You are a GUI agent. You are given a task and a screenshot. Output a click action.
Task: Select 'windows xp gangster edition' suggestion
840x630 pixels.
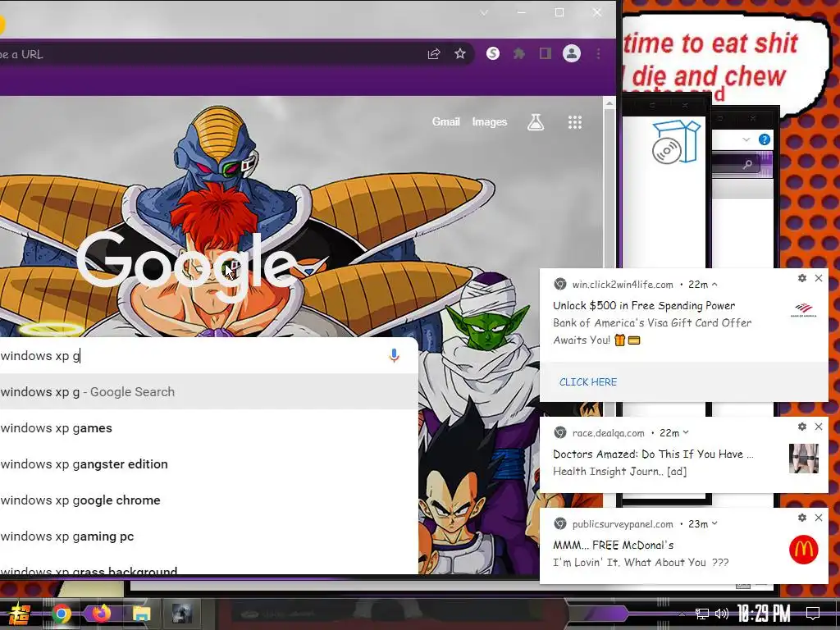point(209,464)
